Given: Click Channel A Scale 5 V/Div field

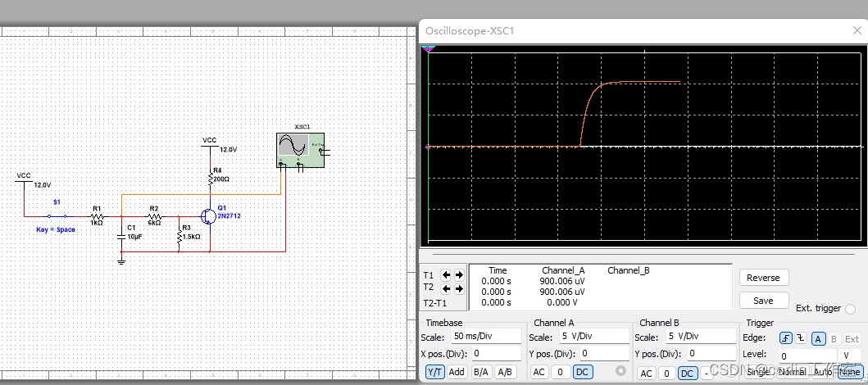Looking at the screenshot, I should pyautogui.click(x=594, y=337).
